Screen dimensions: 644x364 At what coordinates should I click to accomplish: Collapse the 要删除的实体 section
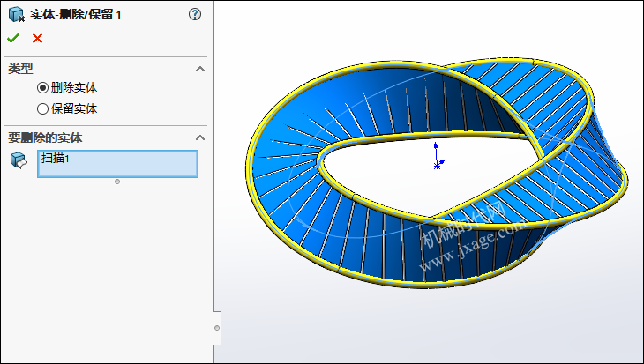200,137
